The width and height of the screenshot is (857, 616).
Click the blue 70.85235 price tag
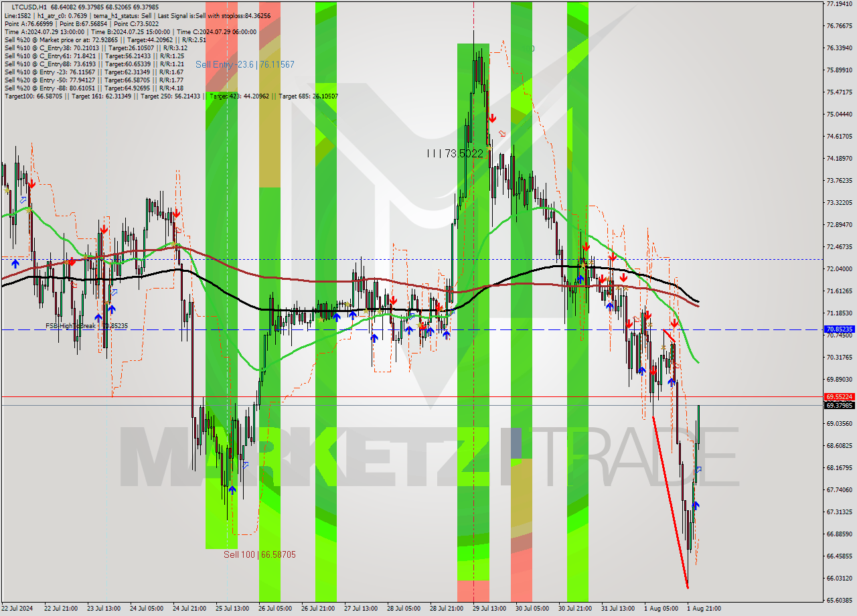pyautogui.click(x=840, y=329)
